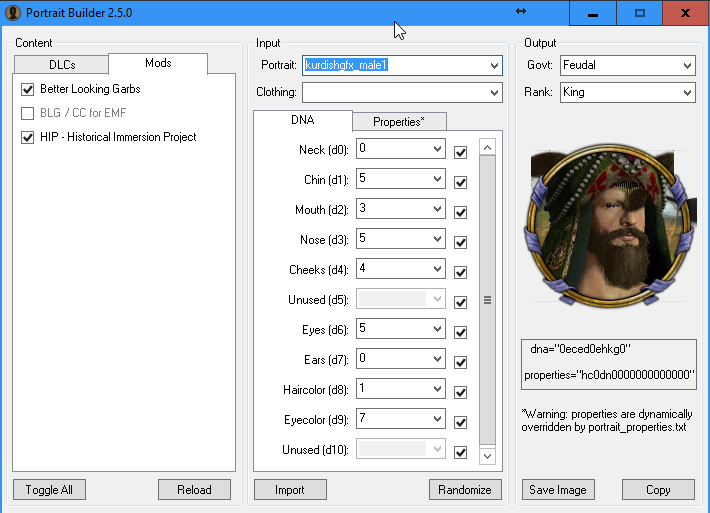
Task: Toggle the Mouth (d2) checkbox
Action: [x=461, y=212]
